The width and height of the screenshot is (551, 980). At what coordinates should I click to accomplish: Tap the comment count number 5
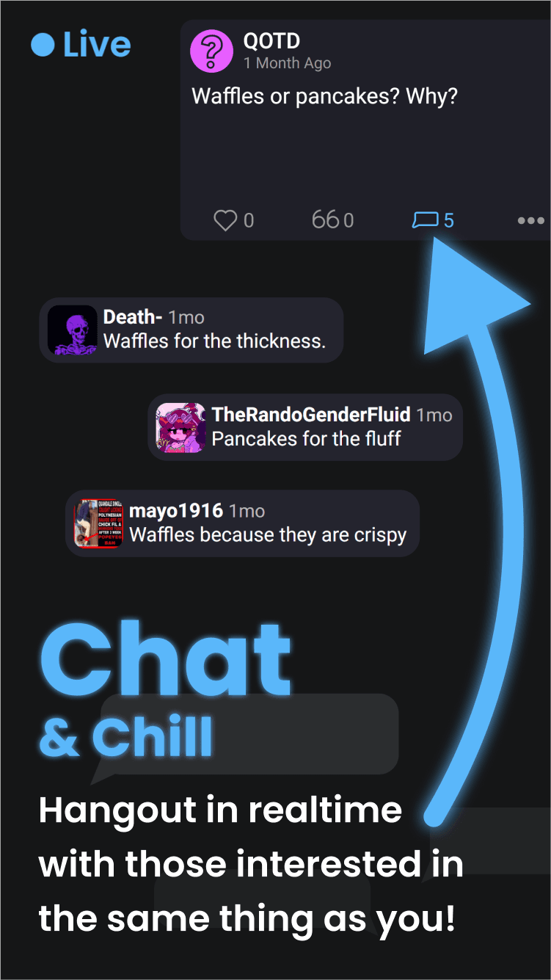coord(449,220)
